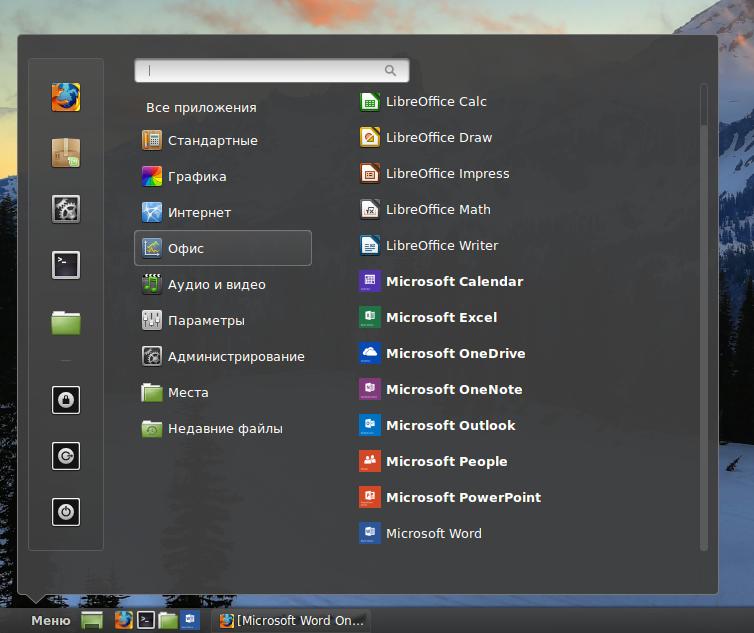The image size is (754, 633).
Task: Click the application list scrollbar
Action: point(704,317)
